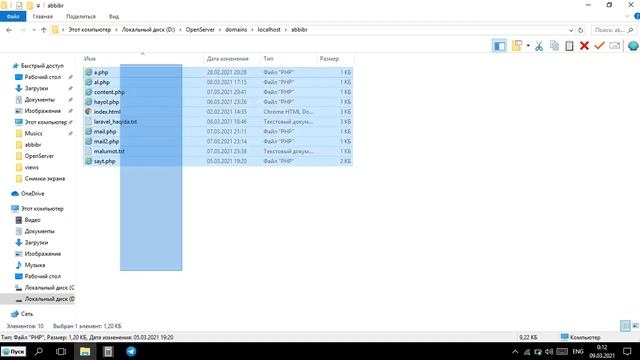Click the orange checkmark icon
The width and height of the screenshot is (640, 360).
[599, 46]
